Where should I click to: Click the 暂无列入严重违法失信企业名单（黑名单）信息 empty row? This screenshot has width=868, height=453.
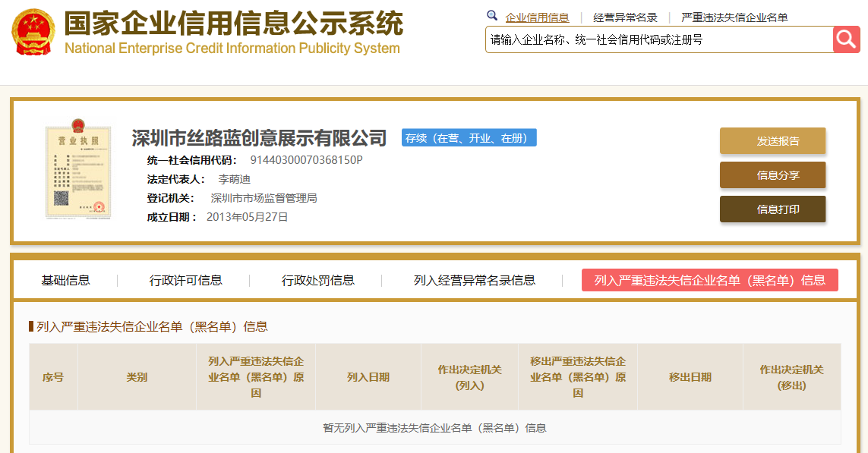[435, 427]
